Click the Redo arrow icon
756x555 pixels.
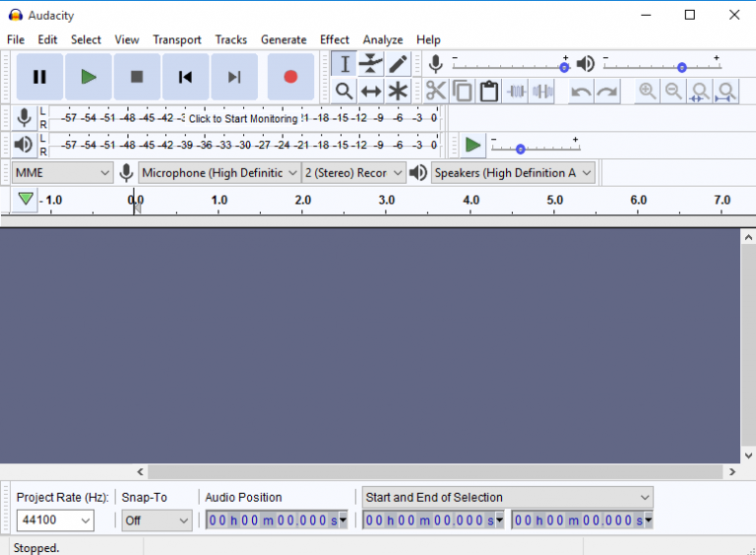pyautogui.click(x=607, y=92)
